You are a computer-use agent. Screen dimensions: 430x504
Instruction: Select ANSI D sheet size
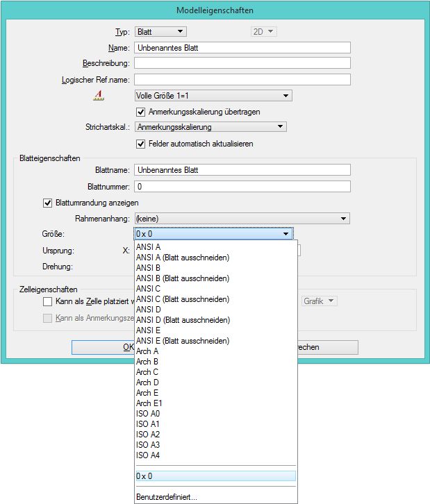pyautogui.click(x=215, y=310)
